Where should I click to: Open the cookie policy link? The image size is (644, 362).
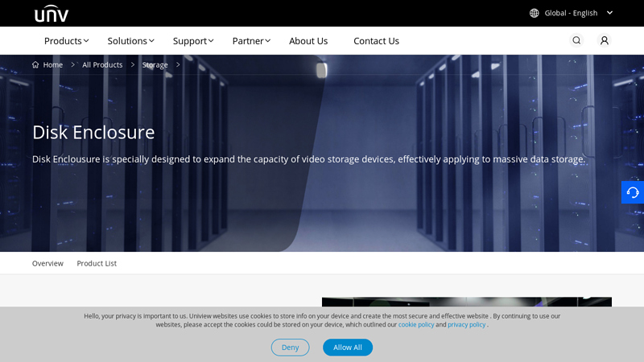point(416,325)
